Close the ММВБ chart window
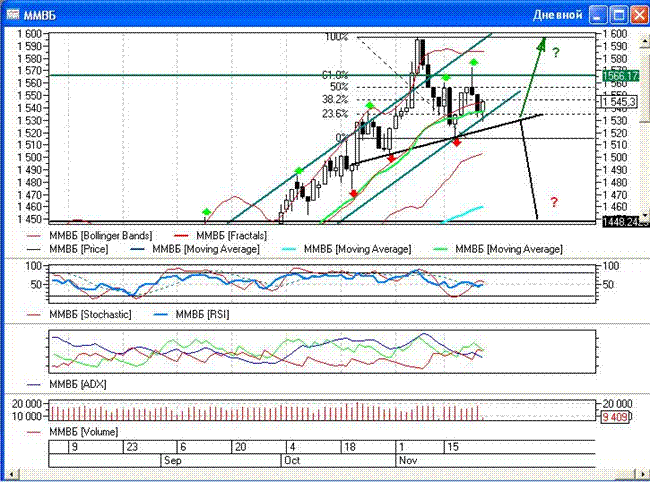Screen dimensions: 650x482 point(639,15)
